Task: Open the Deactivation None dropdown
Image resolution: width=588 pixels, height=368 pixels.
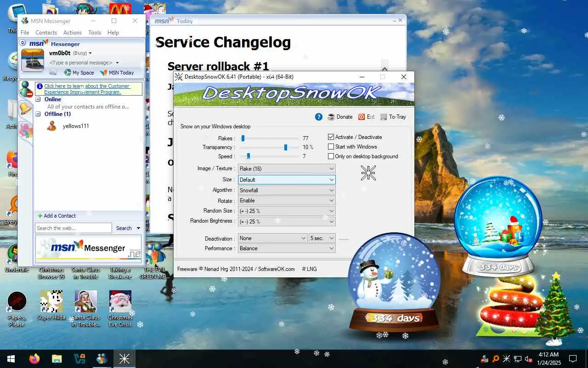Action: pos(272,238)
